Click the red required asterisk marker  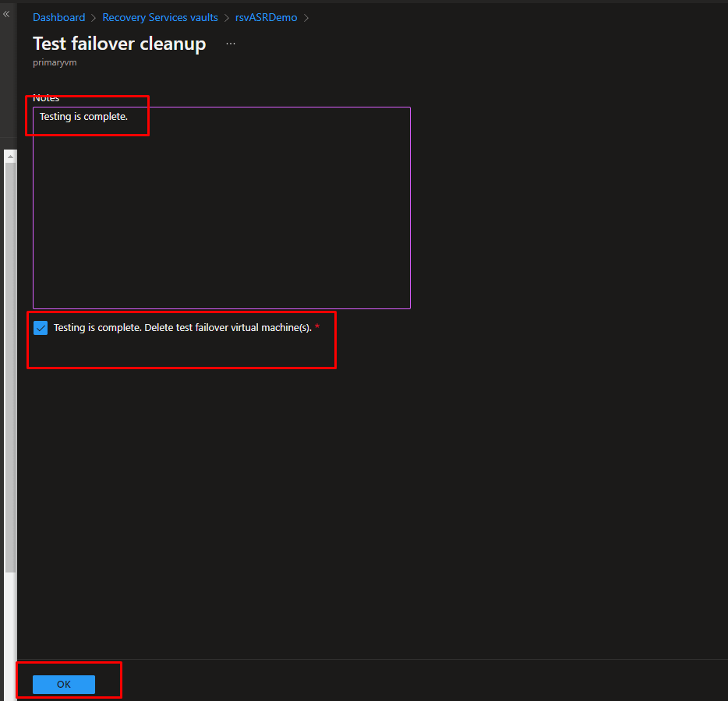317,328
